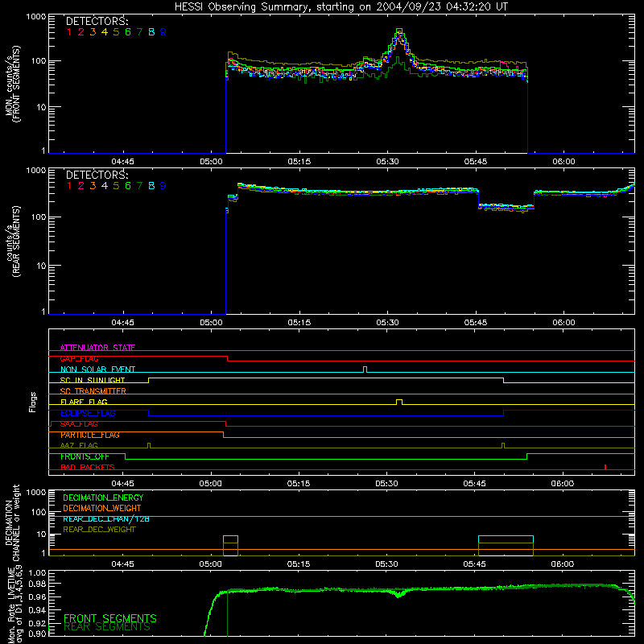The image size is (644, 644).
Task: Click the REAR_DEC_WEIGHT legend label
Action: coord(99,530)
